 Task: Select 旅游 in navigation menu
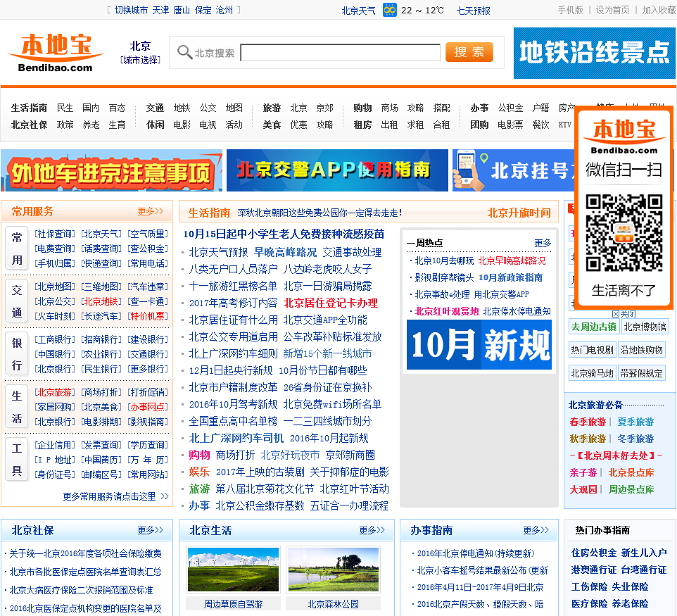272,108
